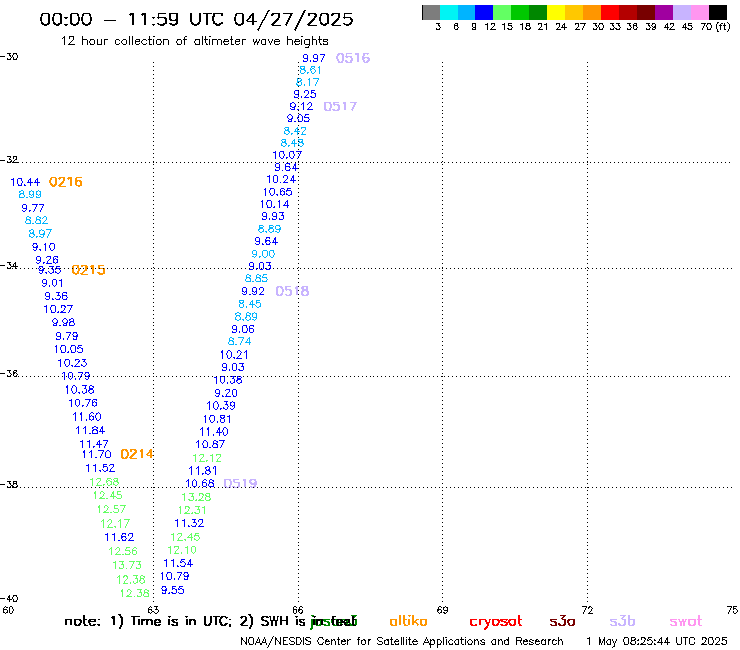Click the longitude axis label 69

[442, 610]
